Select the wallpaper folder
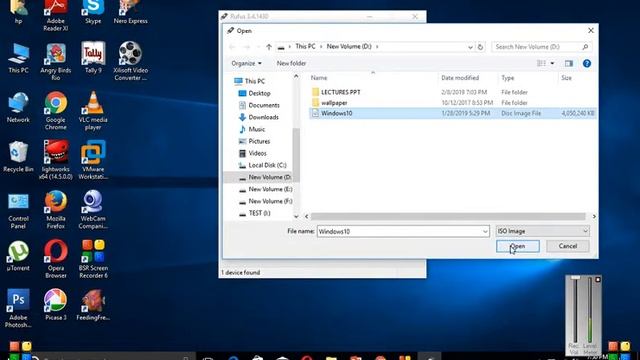 [334, 103]
